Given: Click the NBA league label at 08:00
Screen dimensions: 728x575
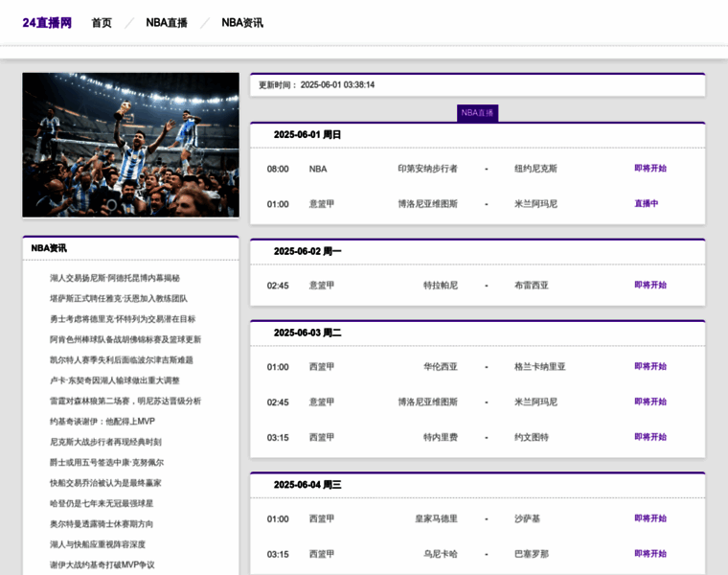Looking at the screenshot, I should [318, 169].
